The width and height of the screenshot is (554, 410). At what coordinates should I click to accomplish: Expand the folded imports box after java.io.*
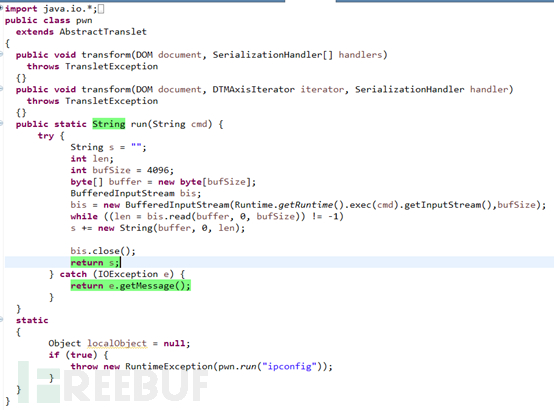101,9
